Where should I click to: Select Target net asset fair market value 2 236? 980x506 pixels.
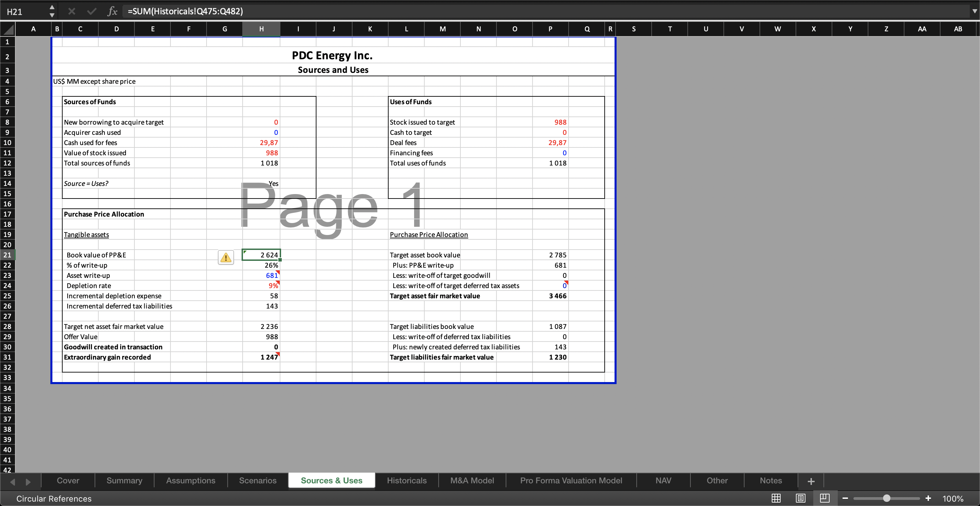click(x=261, y=326)
